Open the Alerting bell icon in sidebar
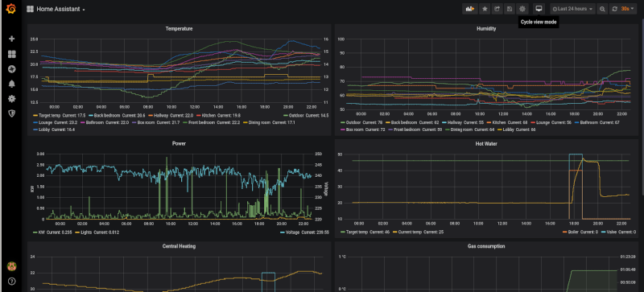This screenshot has height=292, width=644. [x=12, y=84]
